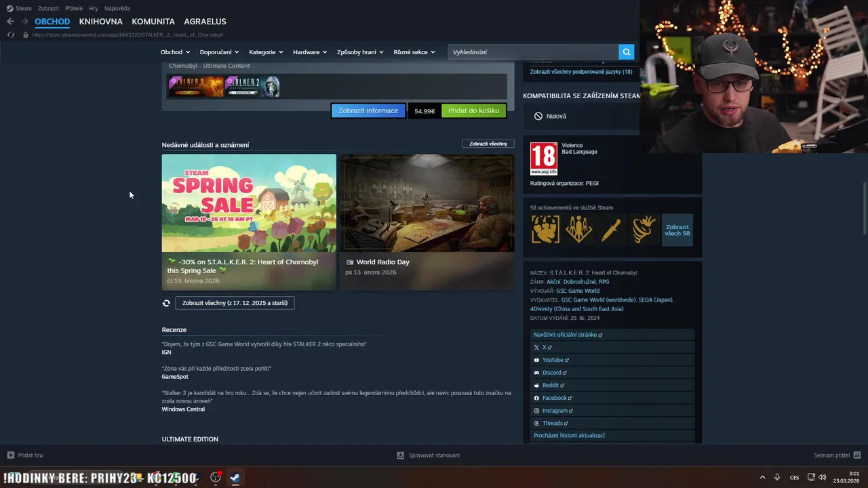This screenshot has width=868, height=488.
Task: Expand the Obchod dropdown in store nav
Action: point(175,52)
